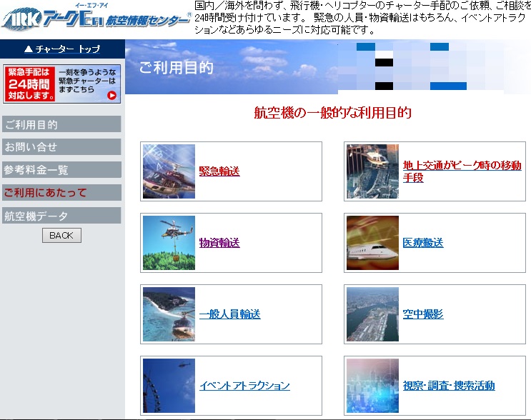Open 参考料金一覧 sidebar menu item
The width and height of the screenshot is (531, 420).
point(61,169)
